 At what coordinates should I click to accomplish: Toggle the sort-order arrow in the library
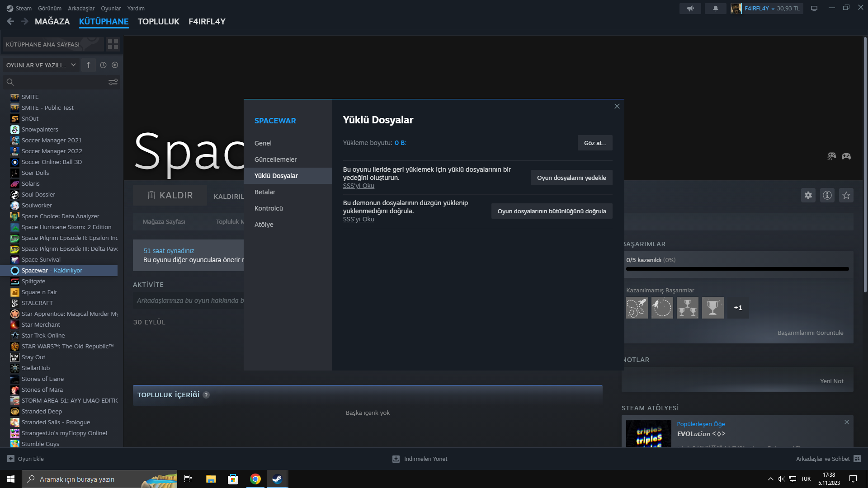(x=89, y=65)
